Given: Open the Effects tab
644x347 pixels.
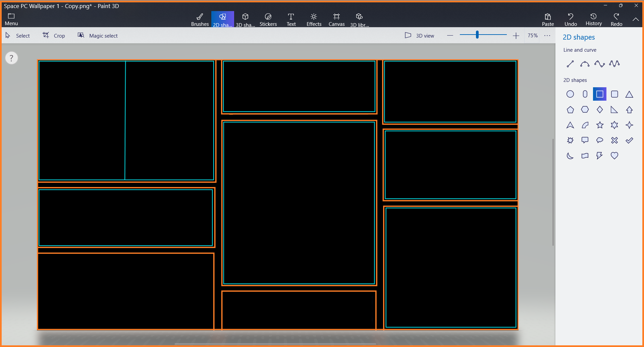Looking at the screenshot, I should 314,19.
